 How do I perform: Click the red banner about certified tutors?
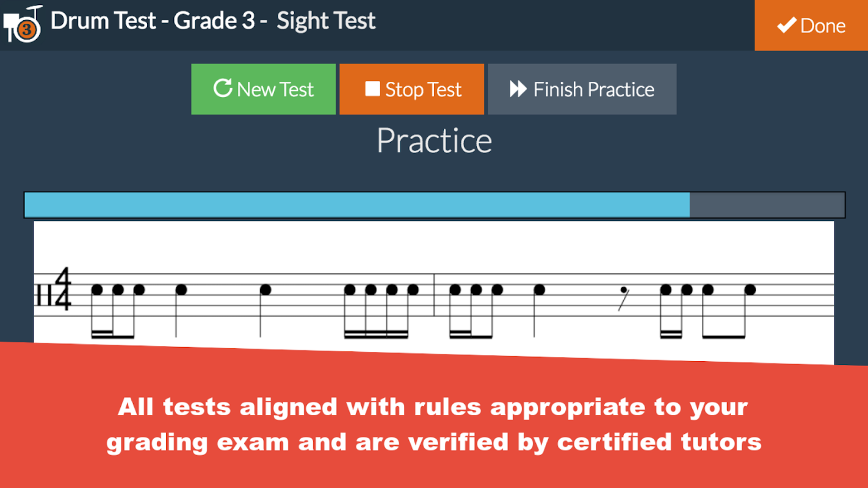pos(433,424)
